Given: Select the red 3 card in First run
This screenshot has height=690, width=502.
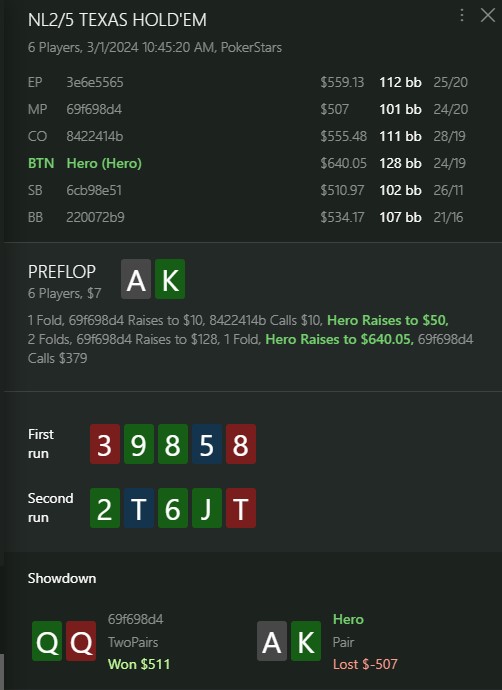Looking at the screenshot, I should [x=105, y=444].
